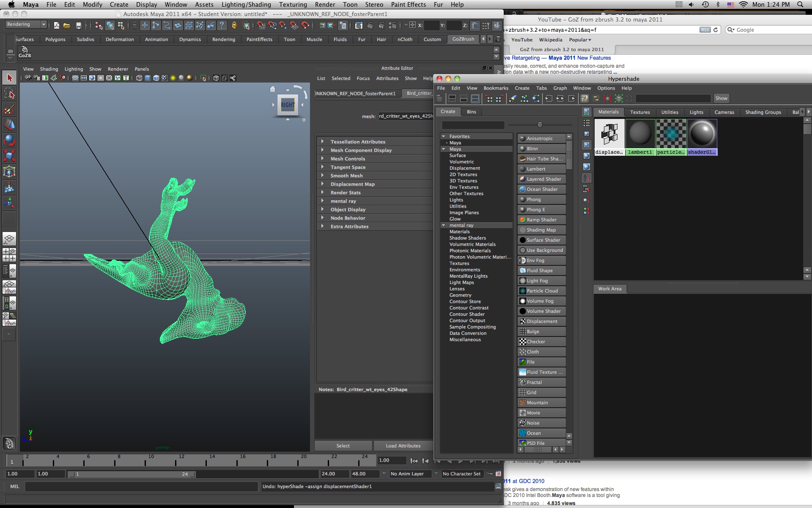Toggle default lighting in the viewport panel bar
Screen dimensions: 812x508
click(173, 77)
